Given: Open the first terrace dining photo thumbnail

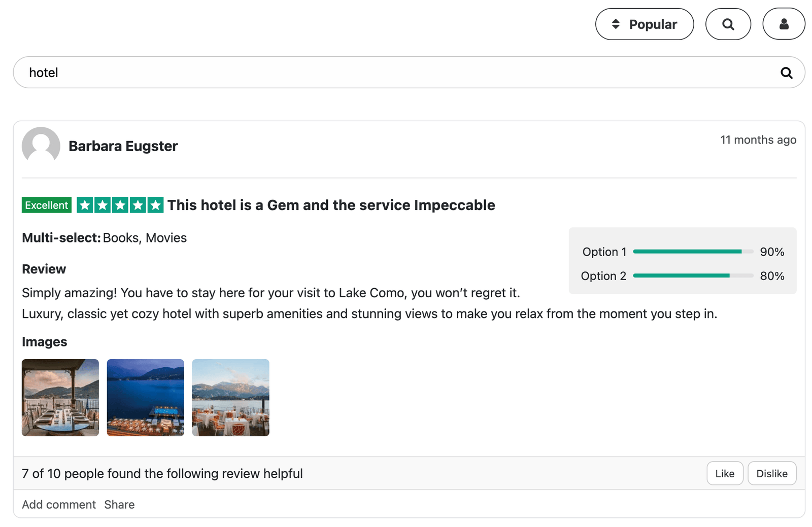Looking at the screenshot, I should coord(60,398).
